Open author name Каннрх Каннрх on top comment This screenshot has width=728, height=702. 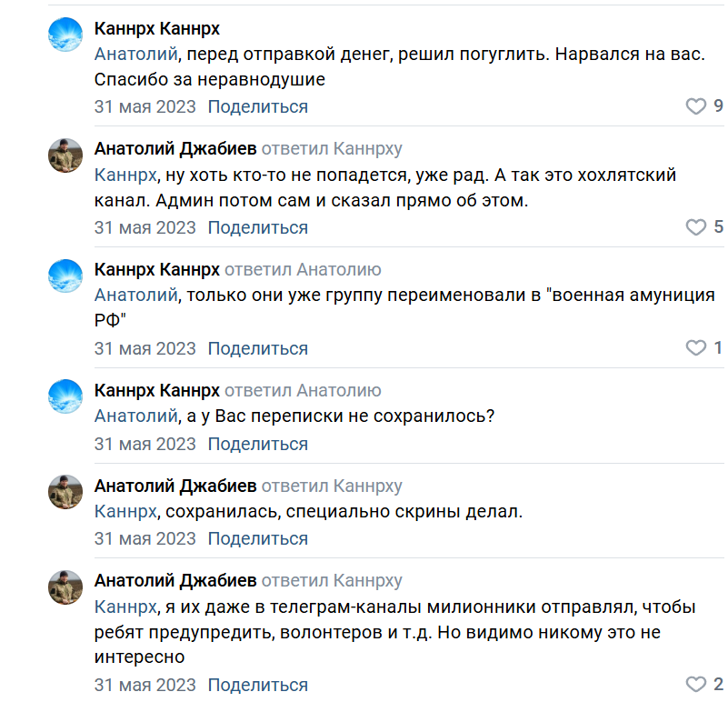[x=156, y=29]
